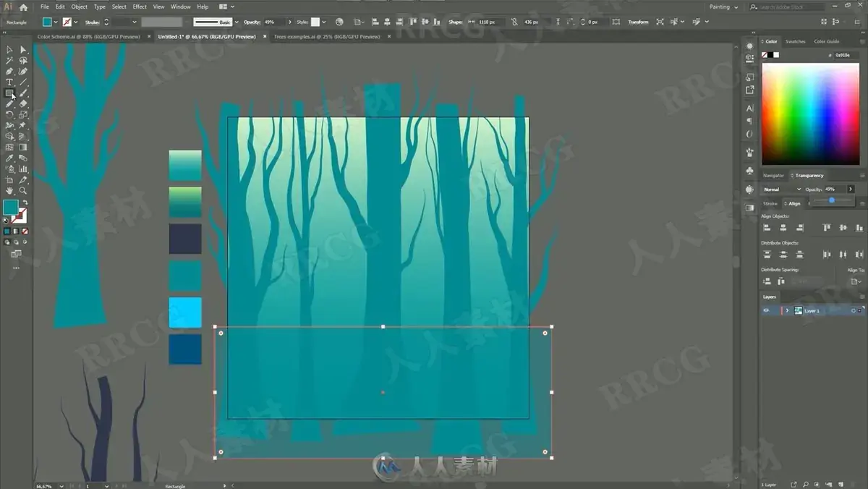
Task: Open Painting workspace switcher
Action: pos(723,7)
